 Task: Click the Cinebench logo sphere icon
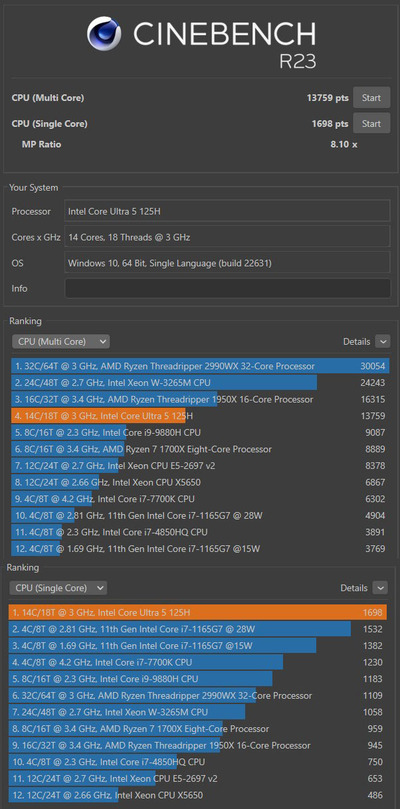pos(104,33)
